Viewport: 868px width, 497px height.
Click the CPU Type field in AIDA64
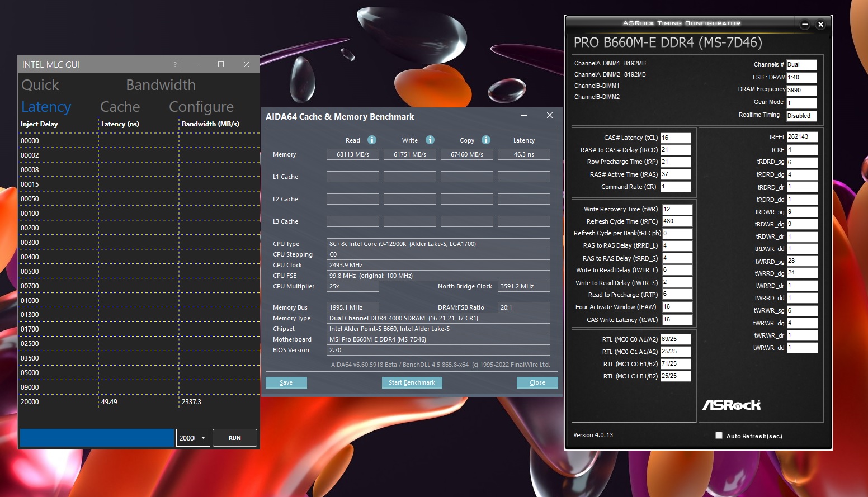pos(438,244)
